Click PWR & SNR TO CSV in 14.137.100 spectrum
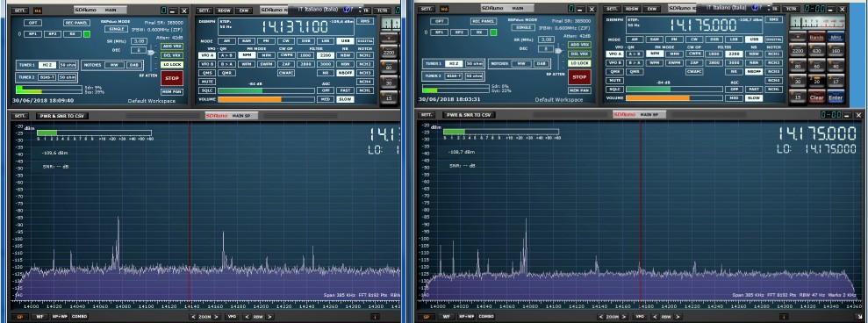This screenshot has width=868, height=323. [x=62, y=116]
